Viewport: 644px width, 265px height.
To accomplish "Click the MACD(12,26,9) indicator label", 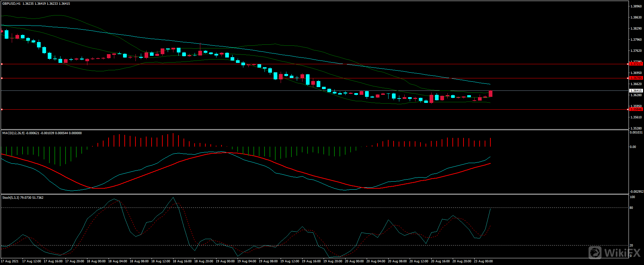I will (13, 133).
